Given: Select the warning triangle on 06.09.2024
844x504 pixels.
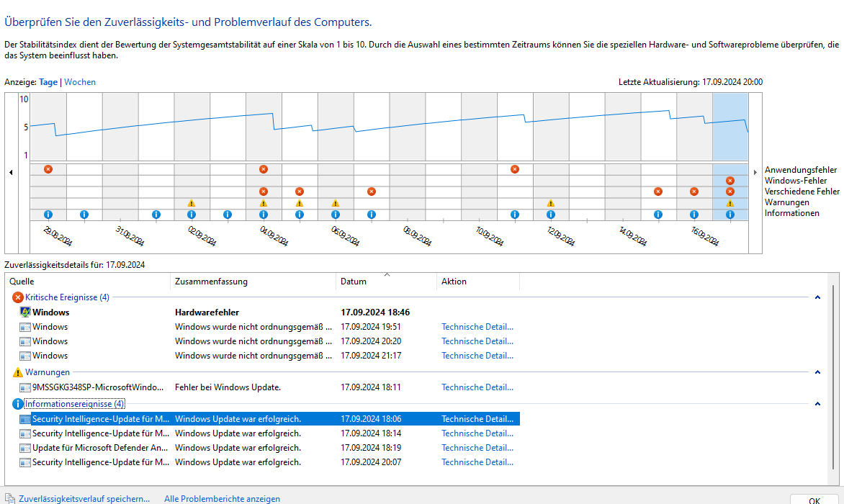Looking at the screenshot, I should pyautogui.click(x=336, y=203).
